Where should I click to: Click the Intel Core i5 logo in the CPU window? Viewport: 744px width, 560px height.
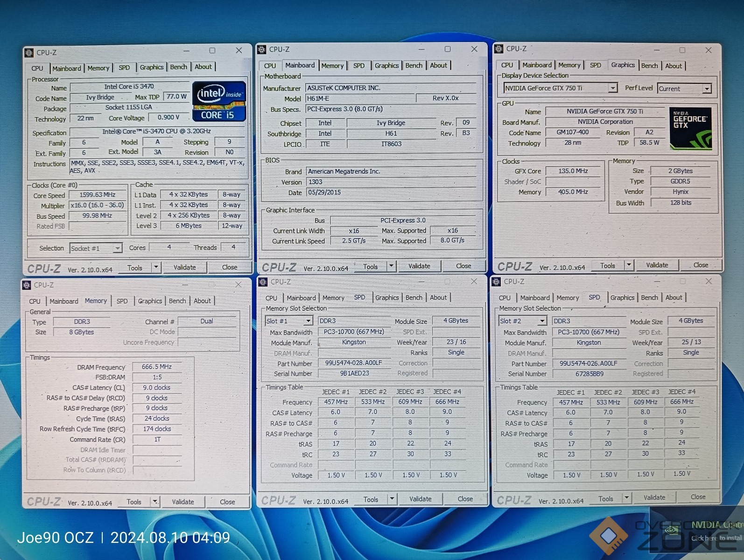coord(219,101)
